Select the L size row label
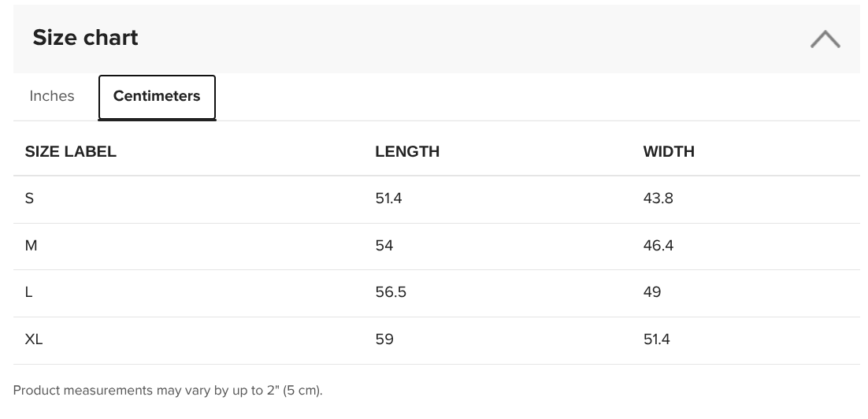868x419 pixels. (x=29, y=292)
